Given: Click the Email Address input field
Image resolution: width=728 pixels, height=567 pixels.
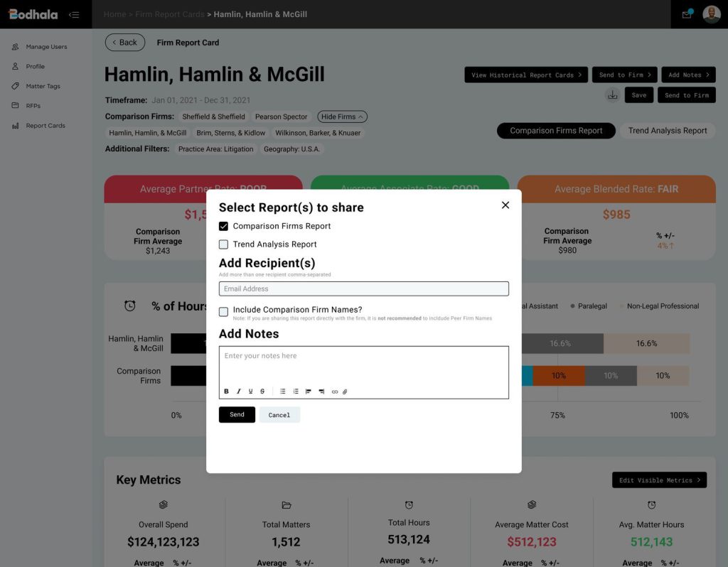Looking at the screenshot, I should 364,288.
